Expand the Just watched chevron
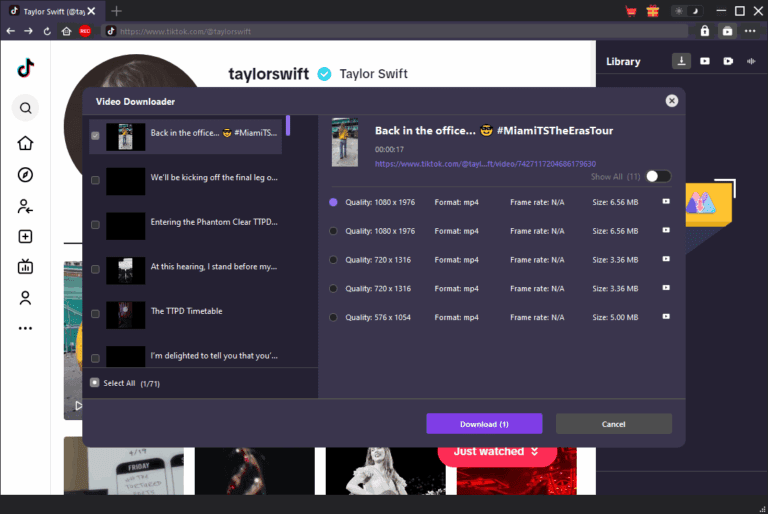 pyautogui.click(x=536, y=452)
